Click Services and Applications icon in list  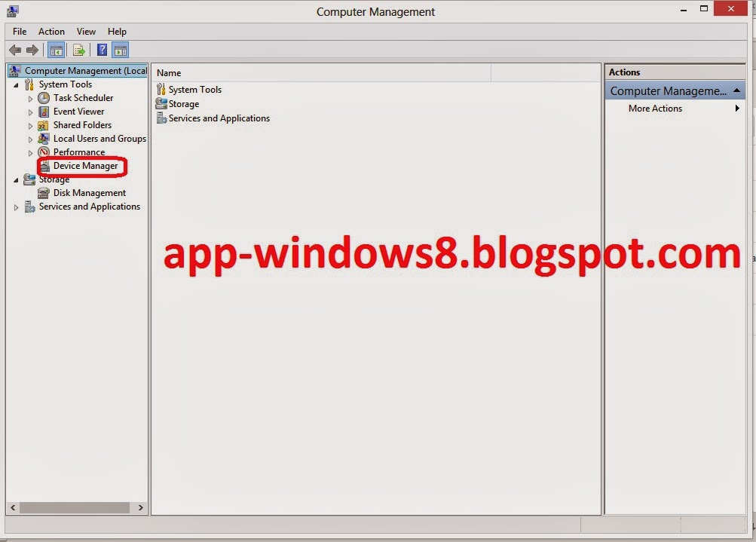click(x=161, y=118)
